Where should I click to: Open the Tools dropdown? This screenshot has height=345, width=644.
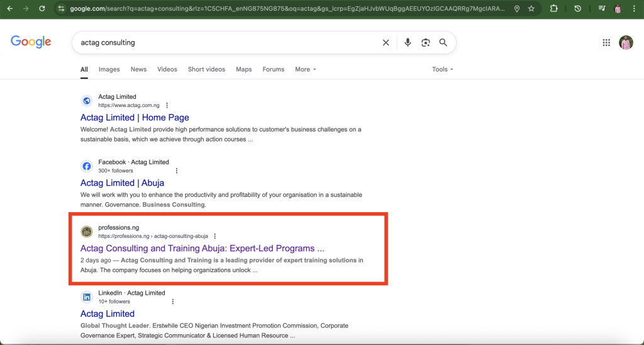click(x=442, y=69)
